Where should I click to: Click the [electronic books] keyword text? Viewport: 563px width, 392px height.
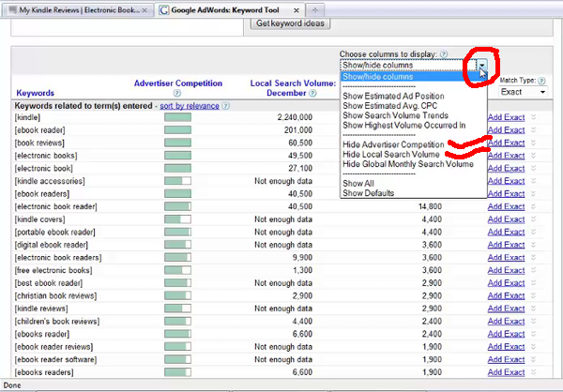coord(46,156)
